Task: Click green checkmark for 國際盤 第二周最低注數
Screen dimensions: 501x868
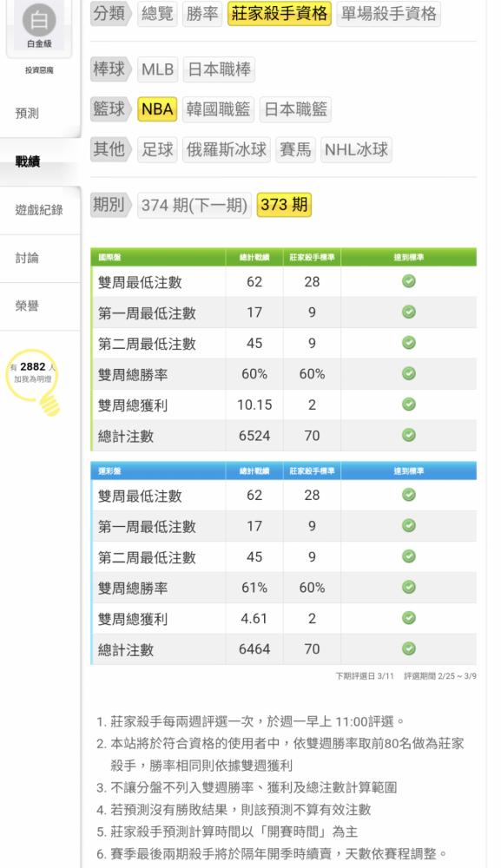Action: click(x=409, y=343)
